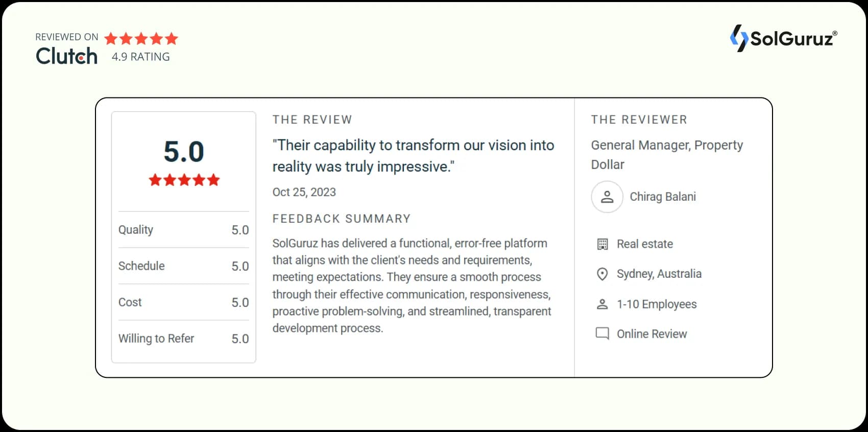Click the chat icon beside Online Review
The image size is (868, 432).
pos(602,334)
